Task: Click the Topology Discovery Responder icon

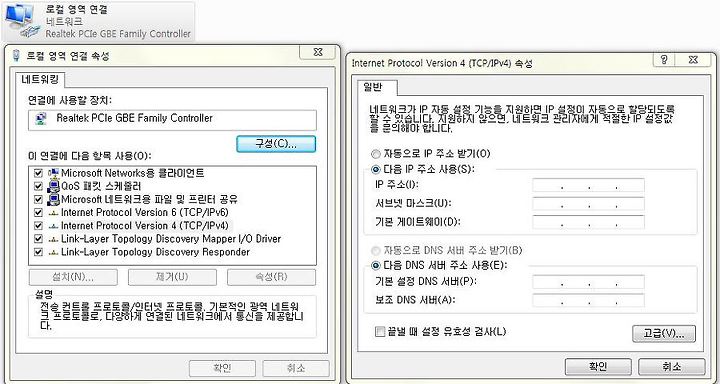Action: [x=54, y=252]
